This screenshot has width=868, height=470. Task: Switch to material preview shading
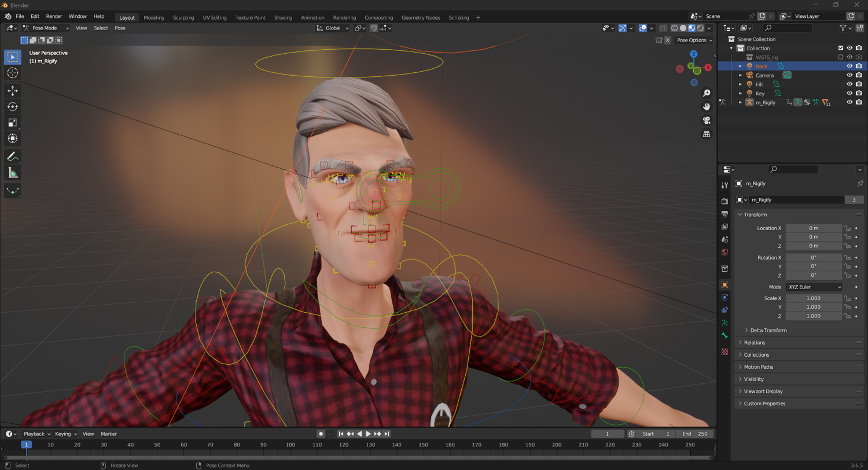click(692, 28)
